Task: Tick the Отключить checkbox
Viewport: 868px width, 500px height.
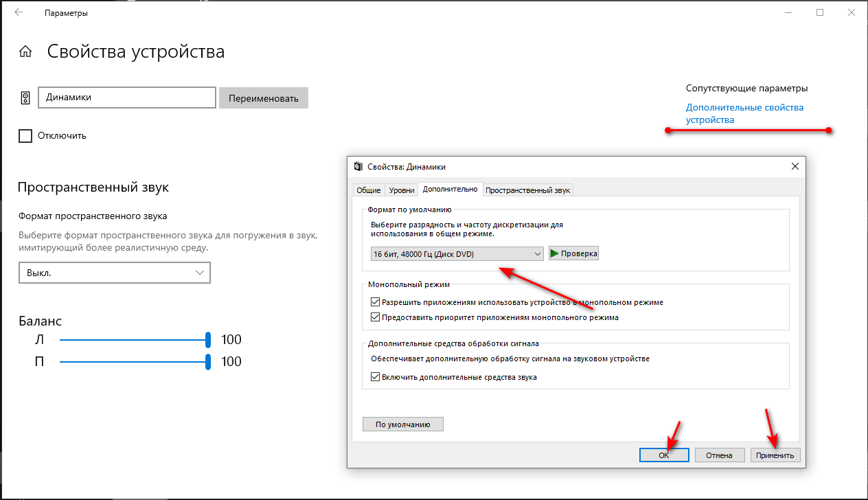Action: [25, 136]
